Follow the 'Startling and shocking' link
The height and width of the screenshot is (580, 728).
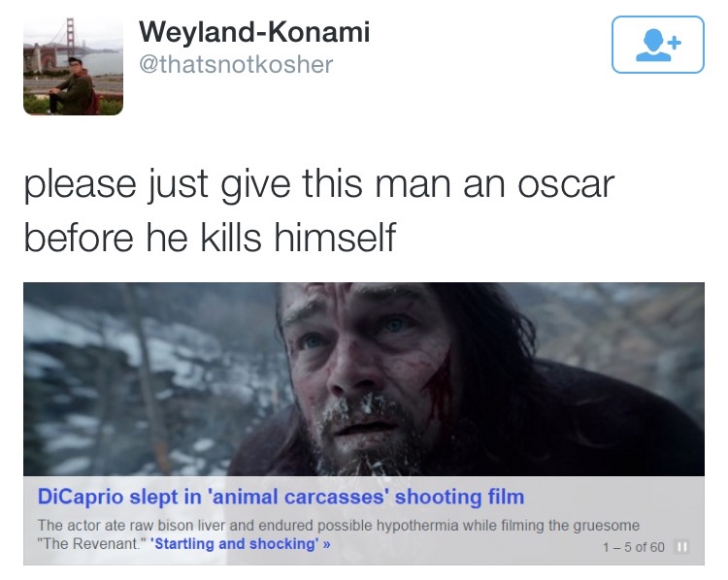click(236, 543)
